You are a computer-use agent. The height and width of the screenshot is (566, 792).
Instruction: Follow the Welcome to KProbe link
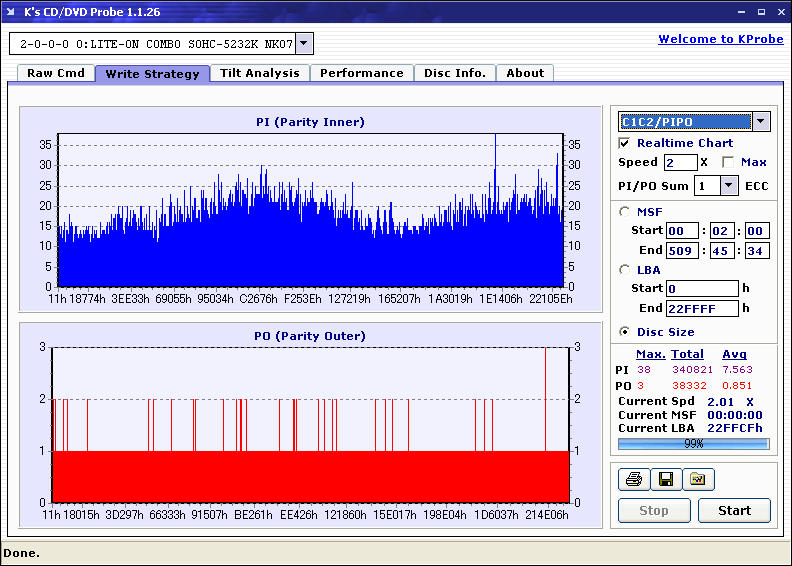tap(714, 39)
